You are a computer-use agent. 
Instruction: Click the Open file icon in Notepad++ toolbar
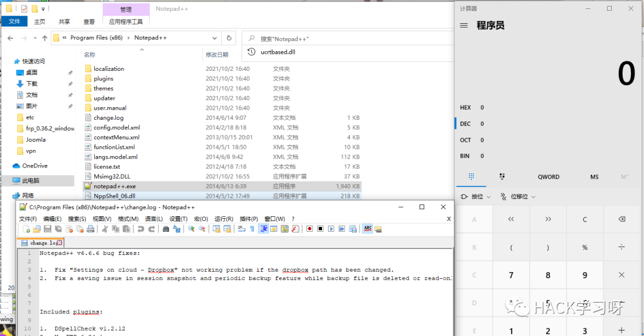37,229
